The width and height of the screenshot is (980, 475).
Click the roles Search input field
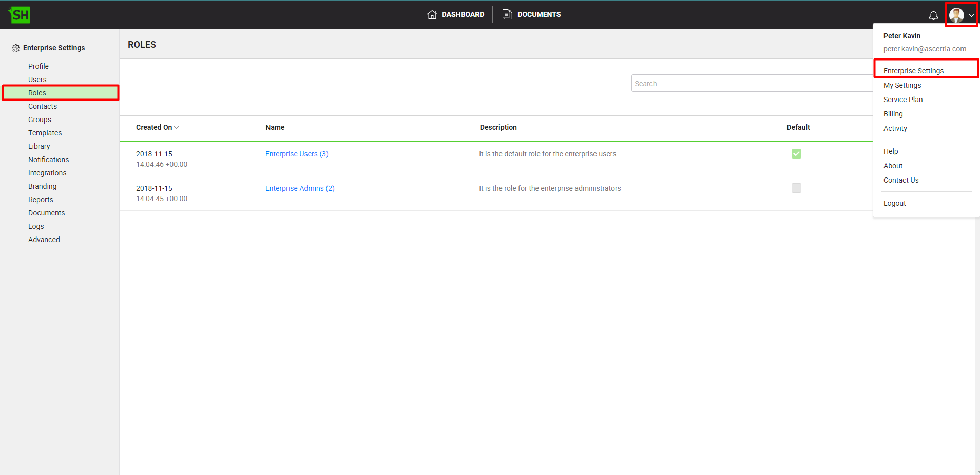pyautogui.click(x=750, y=84)
